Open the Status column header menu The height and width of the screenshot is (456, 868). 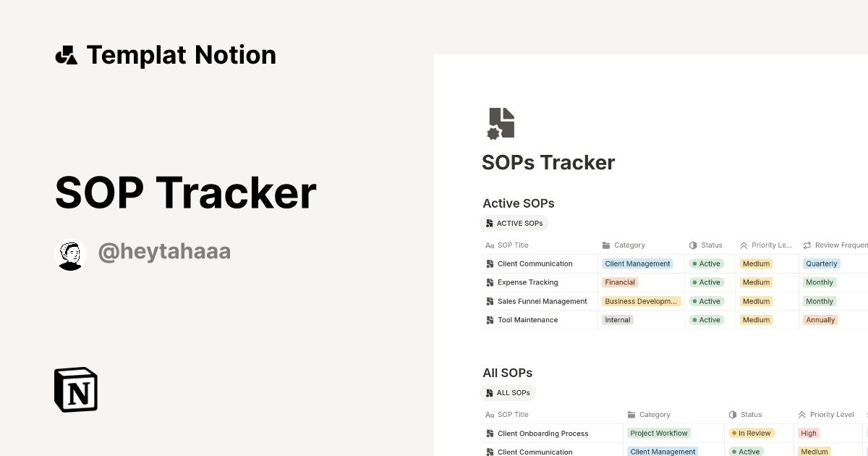pyautogui.click(x=706, y=245)
